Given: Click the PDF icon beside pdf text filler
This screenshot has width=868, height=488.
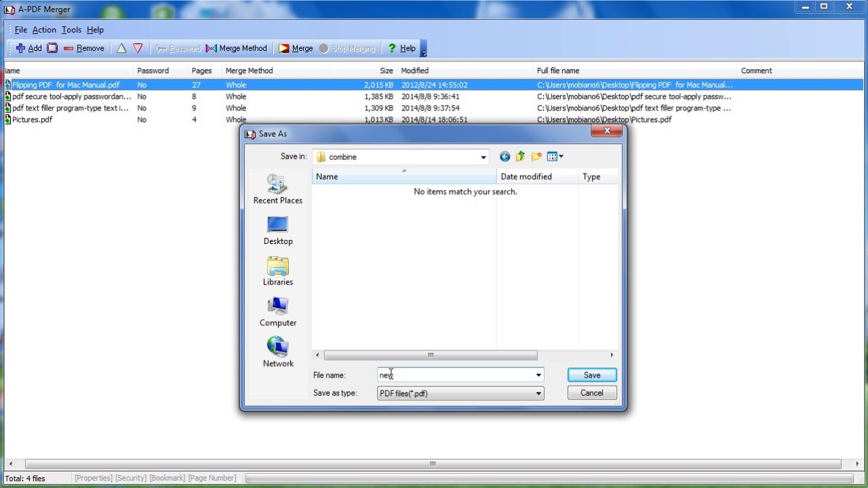Looking at the screenshot, I should (x=8, y=108).
